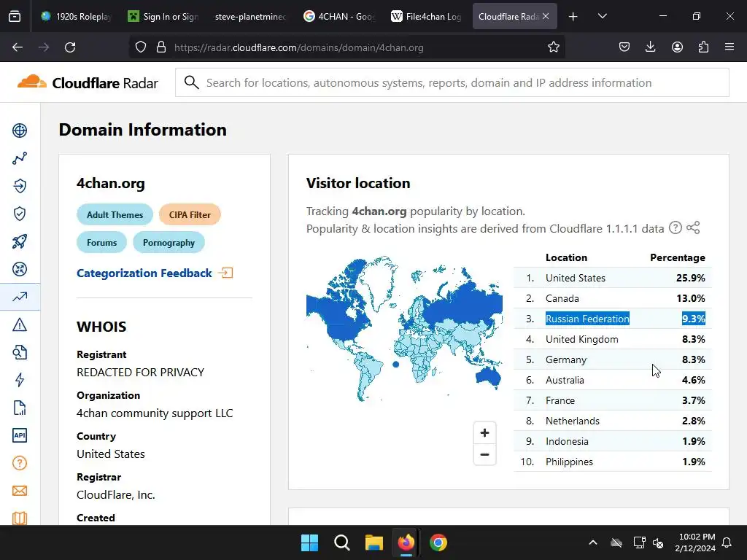The height and width of the screenshot is (560, 747).
Task: Switch to the 4CHAN Google tab
Action: (338, 16)
